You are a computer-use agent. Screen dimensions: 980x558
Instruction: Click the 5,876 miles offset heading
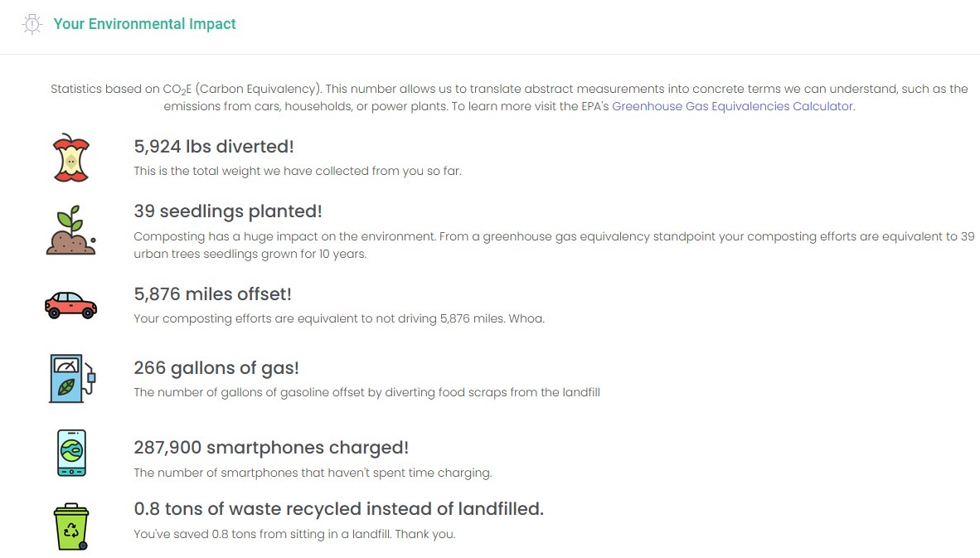click(x=212, y=294)
